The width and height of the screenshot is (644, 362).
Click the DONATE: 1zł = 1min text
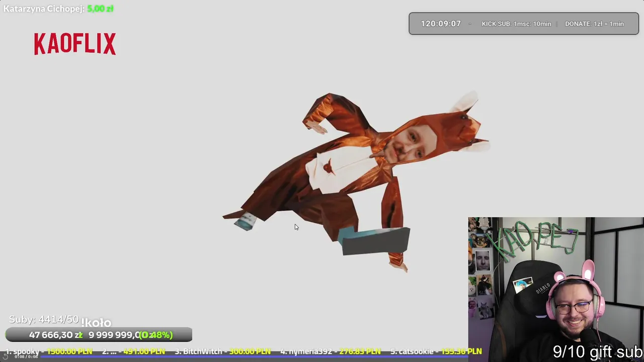tap(594, 24)
